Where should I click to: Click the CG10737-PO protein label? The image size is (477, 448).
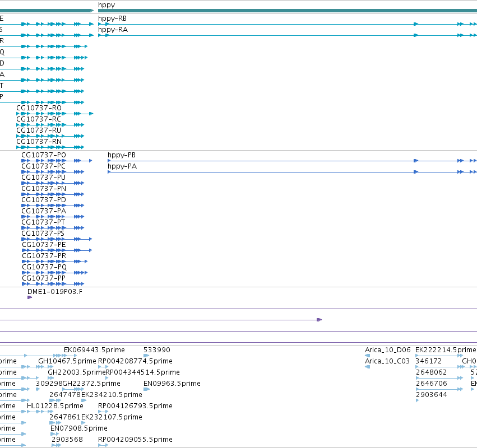coord(44,155)
